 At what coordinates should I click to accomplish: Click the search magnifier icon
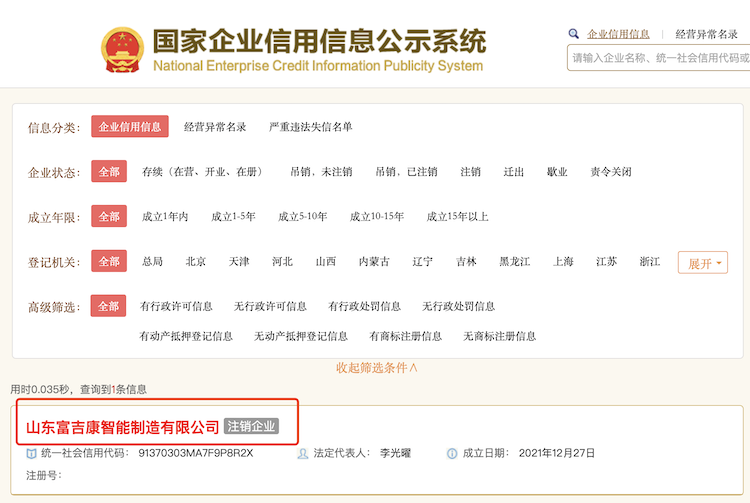[573, 34]
